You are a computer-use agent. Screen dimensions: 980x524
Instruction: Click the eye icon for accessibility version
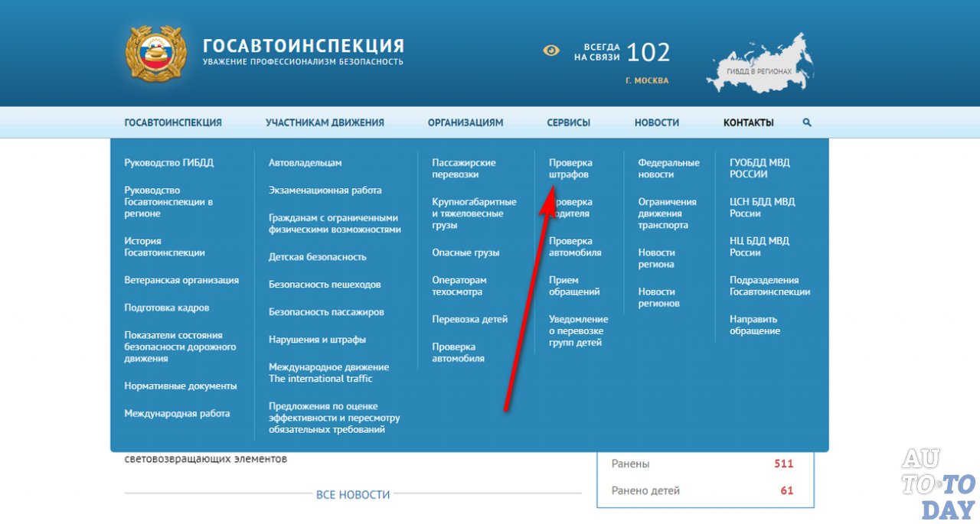pos(551,50)
